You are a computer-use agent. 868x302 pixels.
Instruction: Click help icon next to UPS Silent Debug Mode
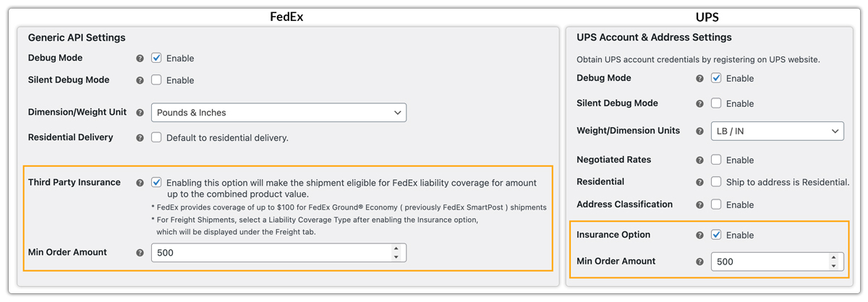[x=699, y=104]
